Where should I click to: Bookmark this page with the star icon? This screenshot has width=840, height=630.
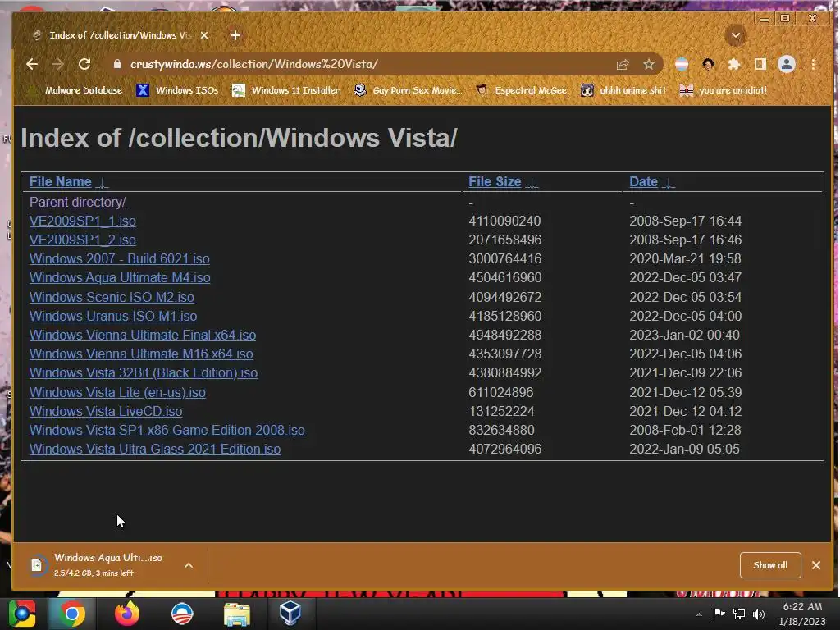(x=649, y=65)
